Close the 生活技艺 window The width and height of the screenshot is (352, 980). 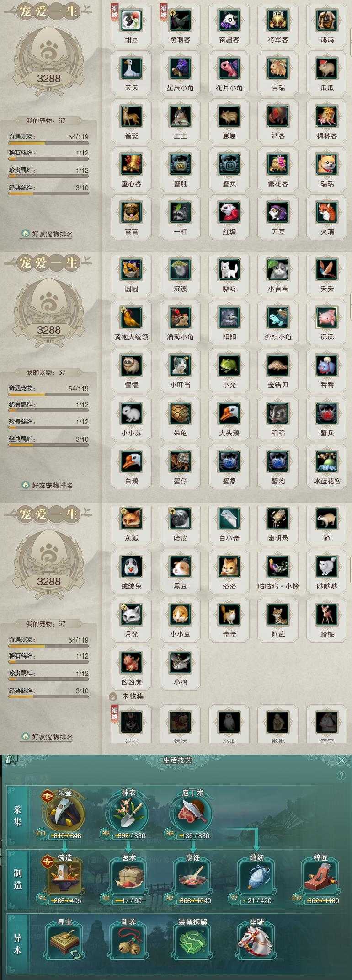[x=341, y=760]
